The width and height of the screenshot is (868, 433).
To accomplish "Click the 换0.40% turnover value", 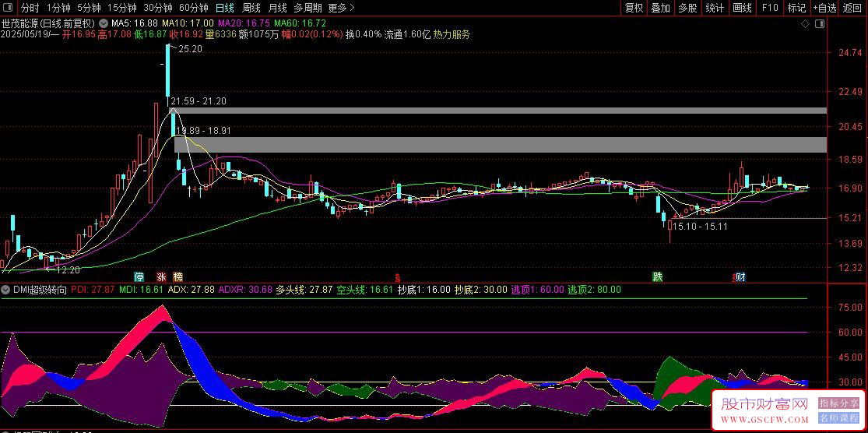I will [x=364, y=34].
